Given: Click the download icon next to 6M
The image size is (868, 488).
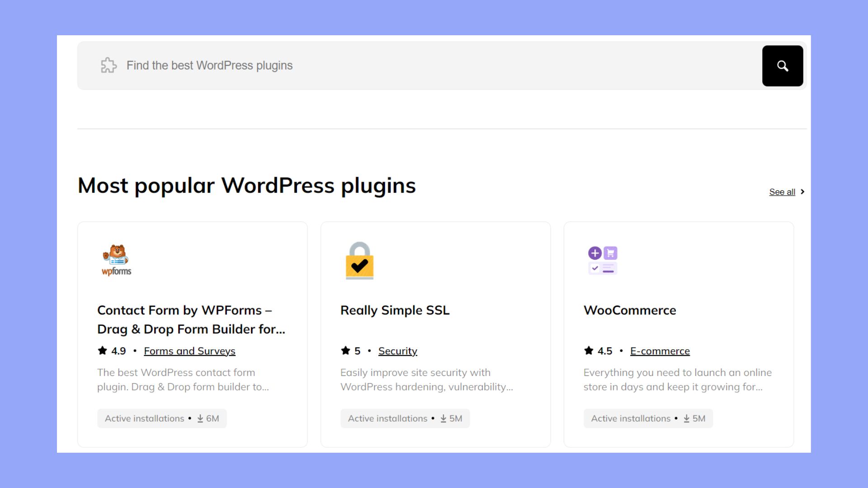Looking at the screenshot, I should pos(199,418).
